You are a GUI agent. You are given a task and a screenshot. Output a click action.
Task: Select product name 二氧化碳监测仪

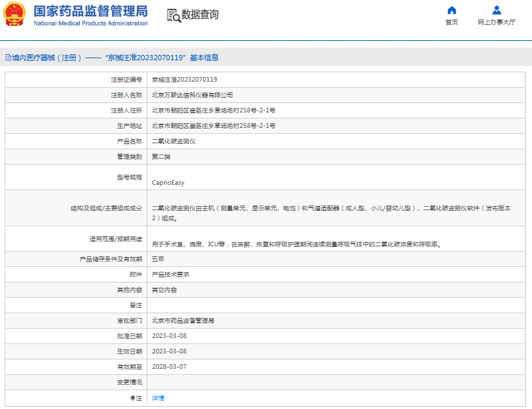tap(174, 141)
